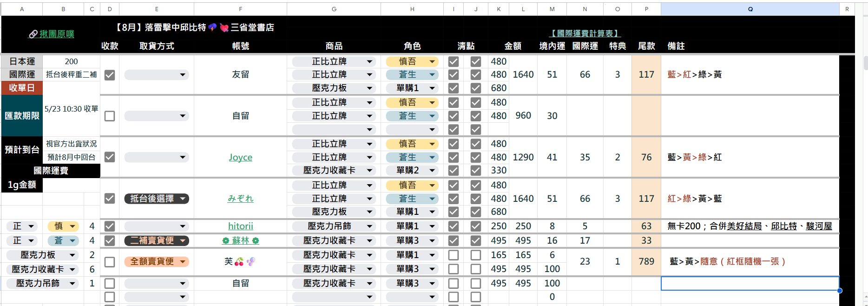Open the 全額賣貨便 dropdown chip
Screen dimensions: 868x306
156,262
